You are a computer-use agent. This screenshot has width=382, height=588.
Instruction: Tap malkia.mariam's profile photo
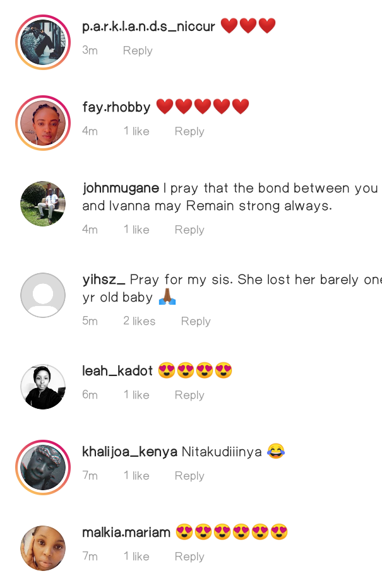[x=43, y=548]
